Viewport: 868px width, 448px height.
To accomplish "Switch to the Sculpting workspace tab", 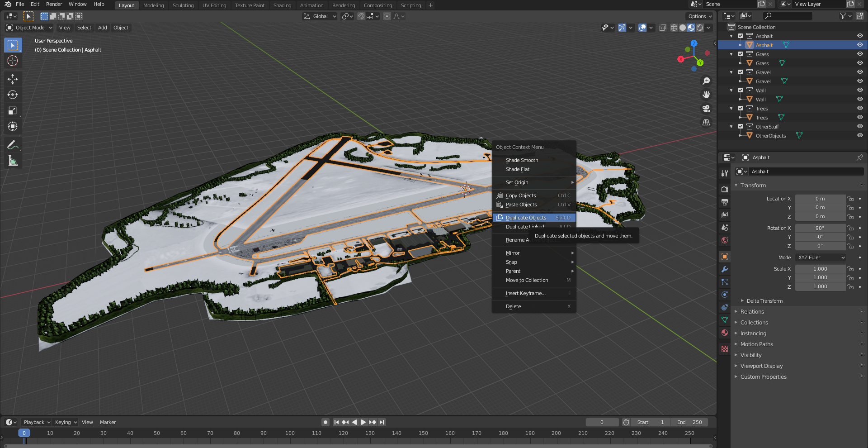I will (183, 5).
